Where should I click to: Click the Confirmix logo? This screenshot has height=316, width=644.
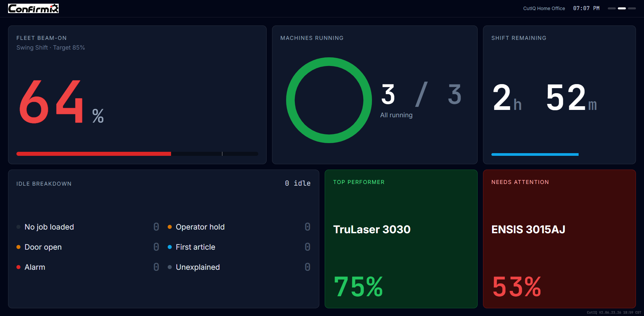tap(33, 8)
